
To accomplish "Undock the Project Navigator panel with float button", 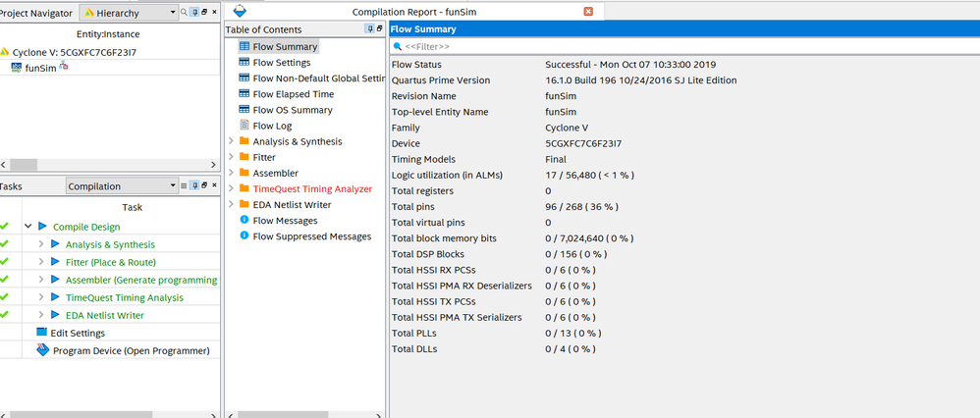I will pyautogui.click(x=204, y=12).
